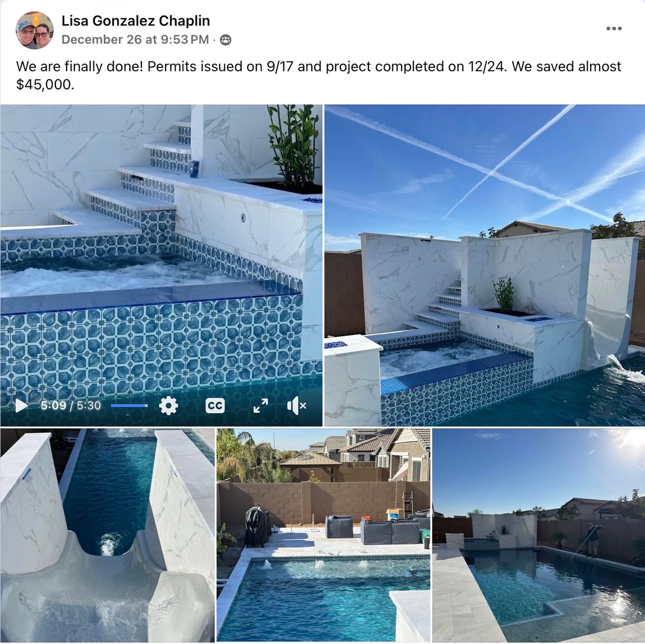Open post timestamp December 26 link
The width and height of the screenshot is (645, 644).
coord(135,40)
